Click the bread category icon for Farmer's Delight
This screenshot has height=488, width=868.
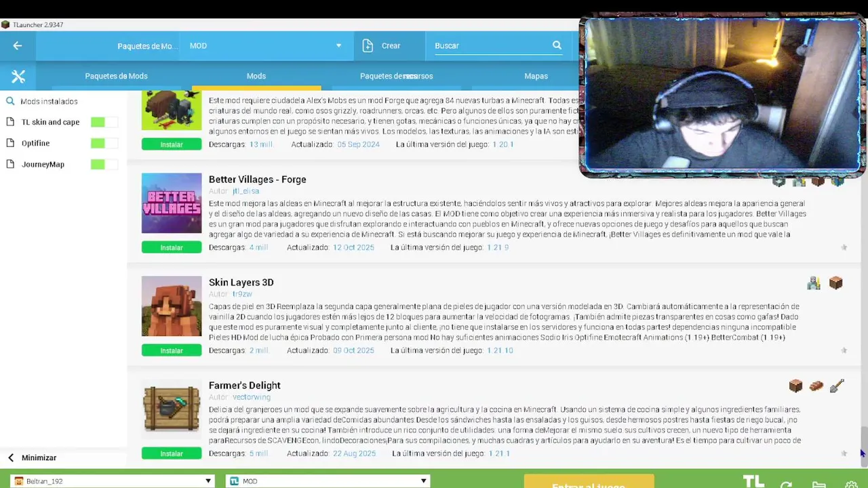pyautogui.click(x=816, y=386)
